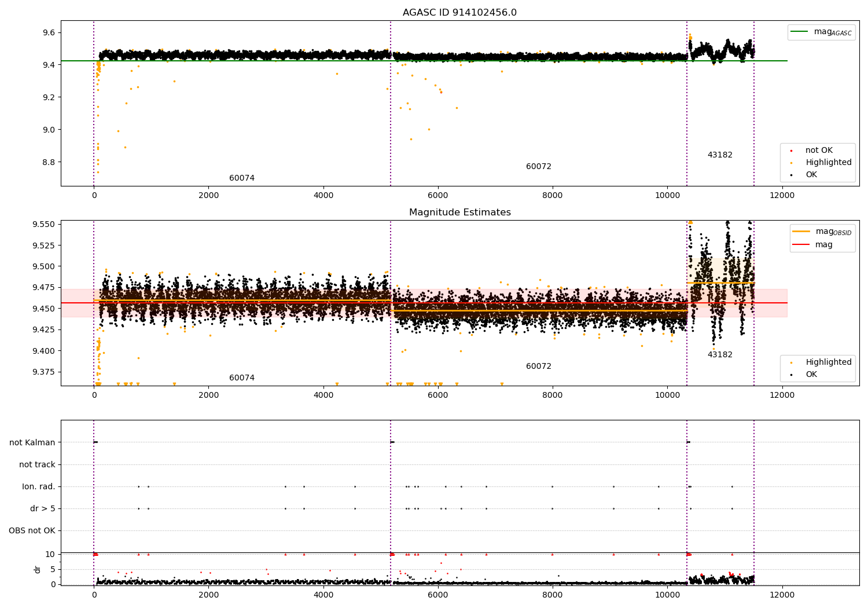Click the 9.425 y-axis tick label

tap(44, 330)
